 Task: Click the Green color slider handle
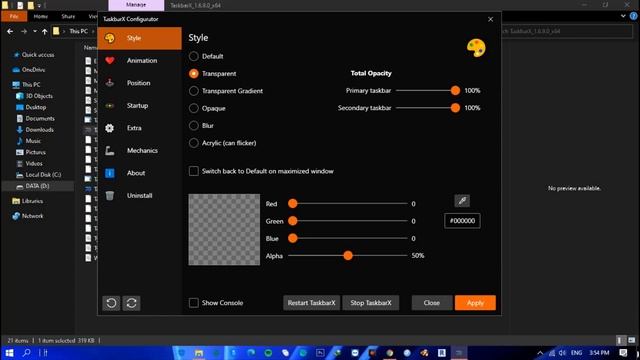[293, 221]
